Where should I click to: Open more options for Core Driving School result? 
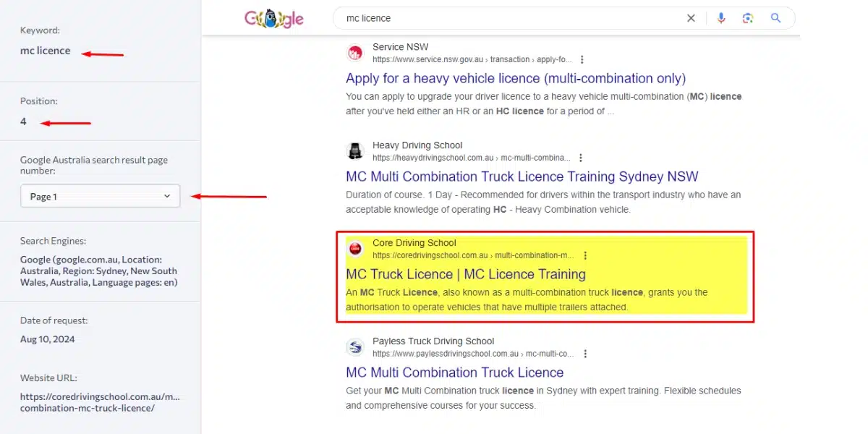(x=585, y=255)
